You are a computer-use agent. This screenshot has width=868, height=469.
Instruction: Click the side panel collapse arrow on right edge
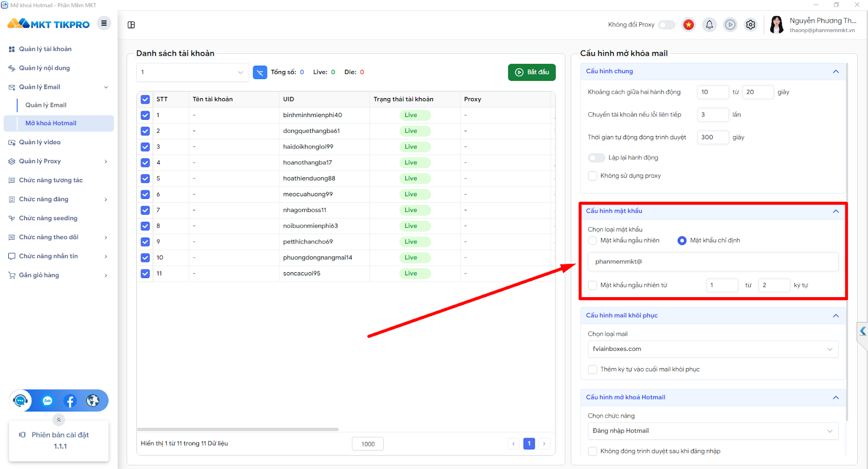pos(863,331)
